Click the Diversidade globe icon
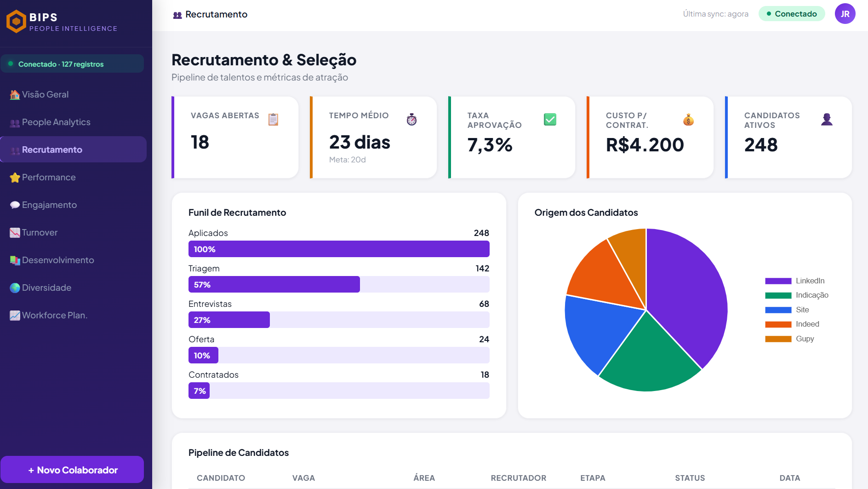Viewport: 868px width, 489px height. click(x=15, y=288)
